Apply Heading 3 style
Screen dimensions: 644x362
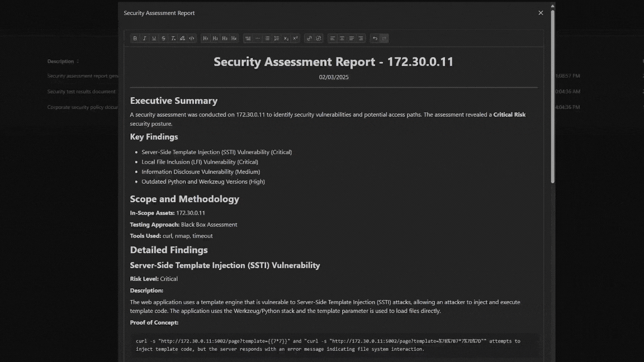click(x=225, y=38)
